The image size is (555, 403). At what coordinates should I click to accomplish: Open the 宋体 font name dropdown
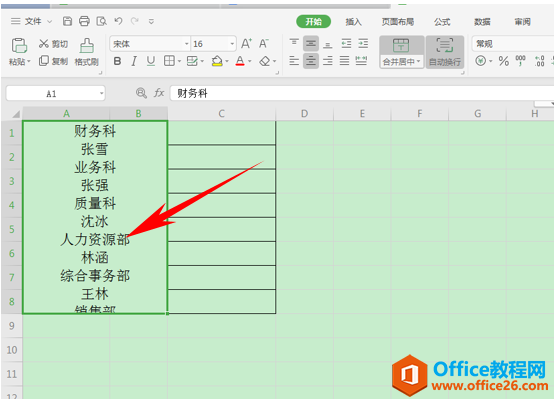[187, 44]
